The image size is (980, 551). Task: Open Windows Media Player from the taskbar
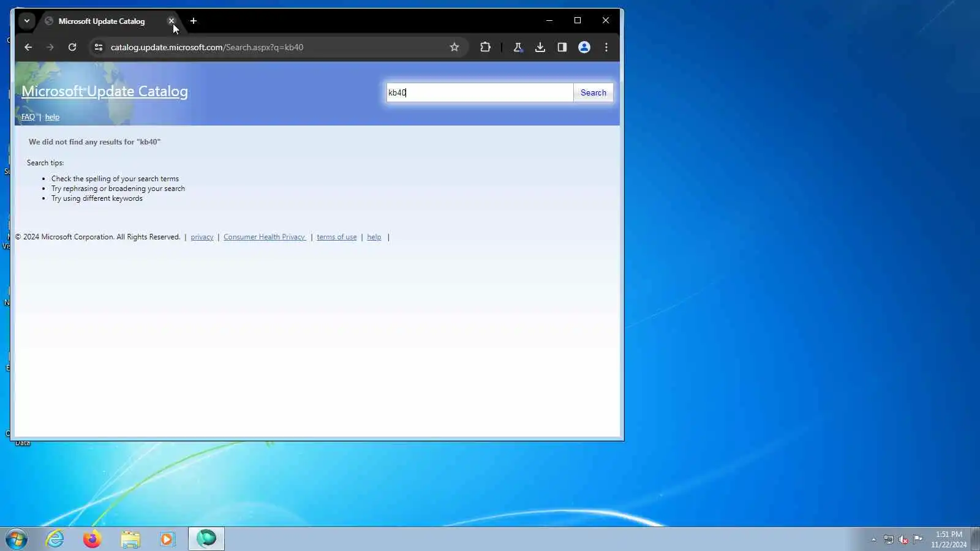tap(167, 539)
